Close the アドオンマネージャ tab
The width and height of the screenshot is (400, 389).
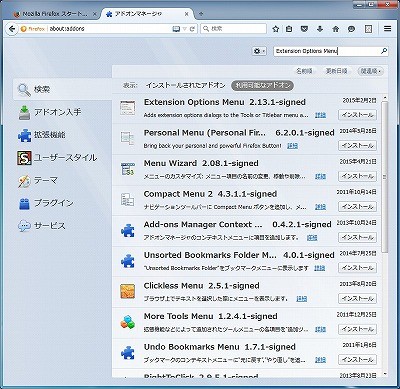click(x=187, y=14)
